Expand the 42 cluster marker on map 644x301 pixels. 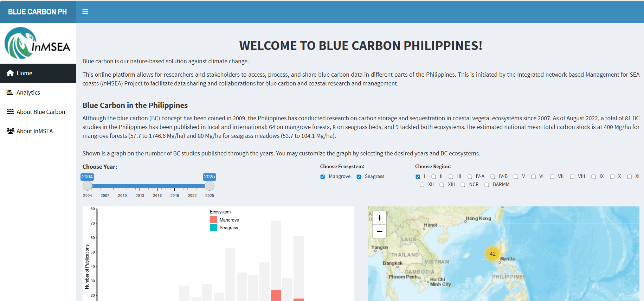coord(492,254)
